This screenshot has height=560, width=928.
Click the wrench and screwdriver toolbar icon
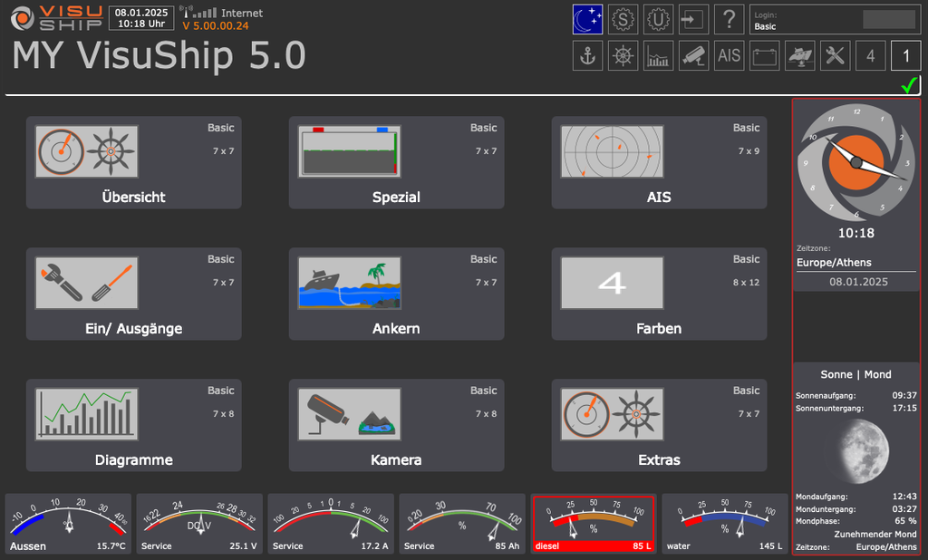pyautogui.click(x=836, y=55)
